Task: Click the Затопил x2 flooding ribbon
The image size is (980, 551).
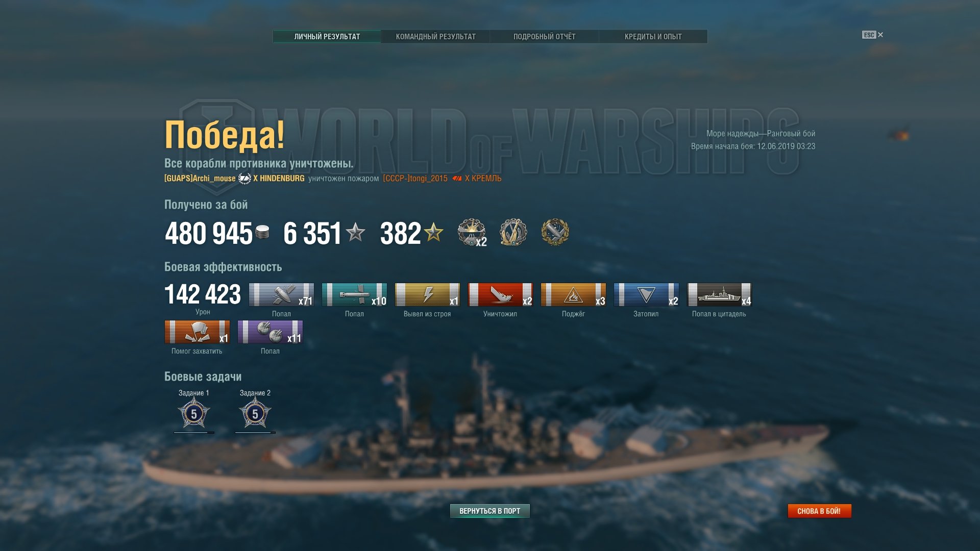Action: 646,295
